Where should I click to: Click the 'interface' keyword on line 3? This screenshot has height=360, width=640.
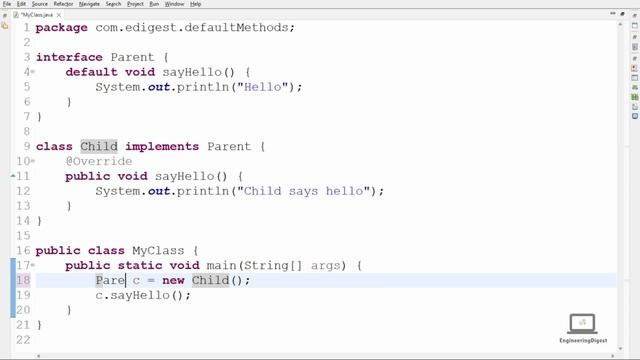(x=69, y=57)
